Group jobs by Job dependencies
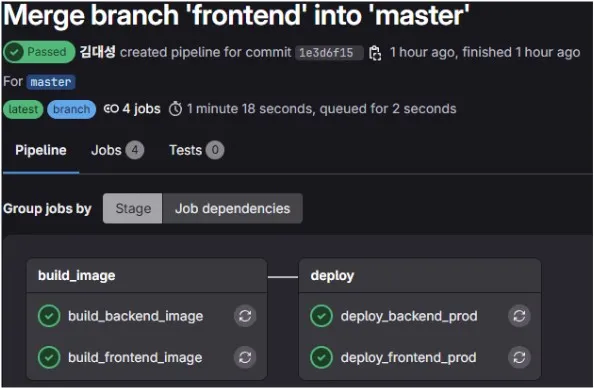Image resolution: width=594 pixels, height=388 pixels. (232, 208)
